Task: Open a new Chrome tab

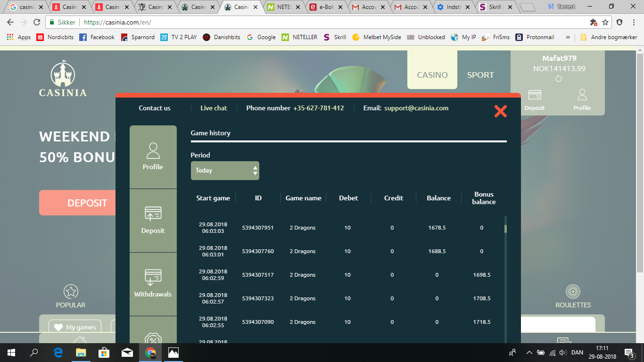Action: 528,8
